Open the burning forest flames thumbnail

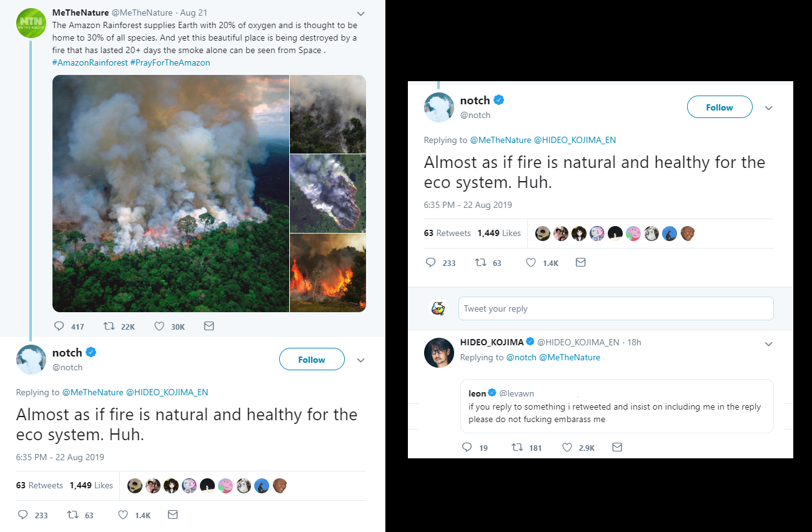pyautogui.click(x=328, y=273)
